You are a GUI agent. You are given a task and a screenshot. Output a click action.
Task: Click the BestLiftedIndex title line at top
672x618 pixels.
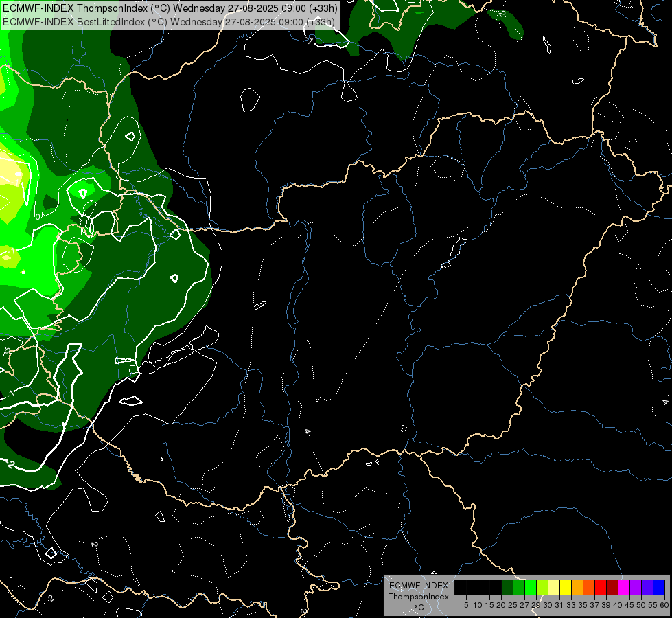pos(169,21)
